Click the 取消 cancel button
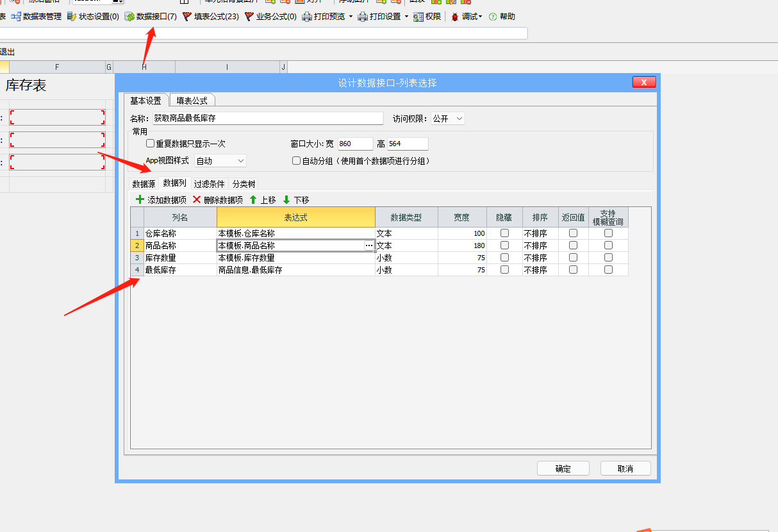 (625, 468)
